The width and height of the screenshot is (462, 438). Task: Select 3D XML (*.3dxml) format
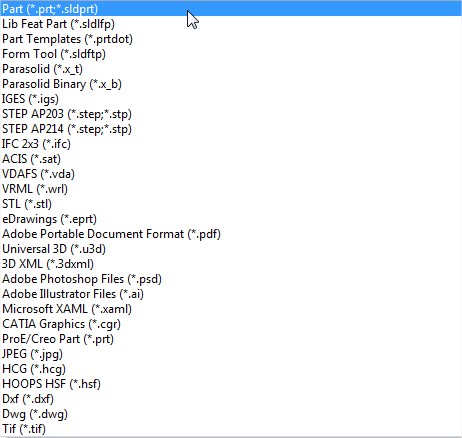pos(231,264)
